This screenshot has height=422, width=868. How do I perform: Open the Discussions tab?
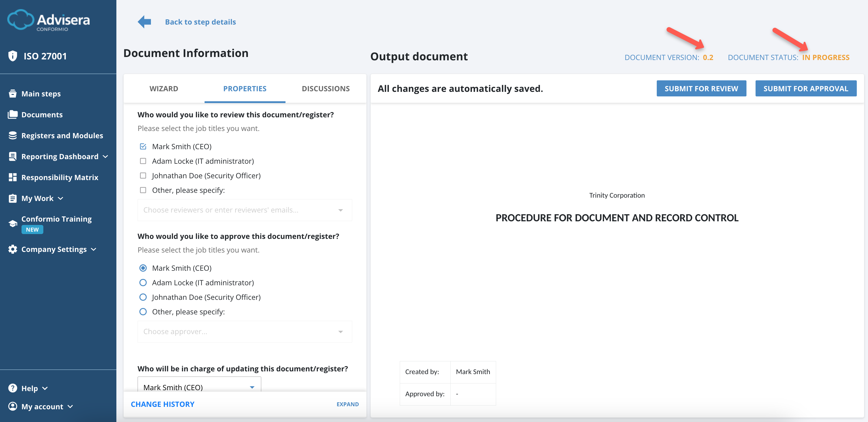coord(326,88)
